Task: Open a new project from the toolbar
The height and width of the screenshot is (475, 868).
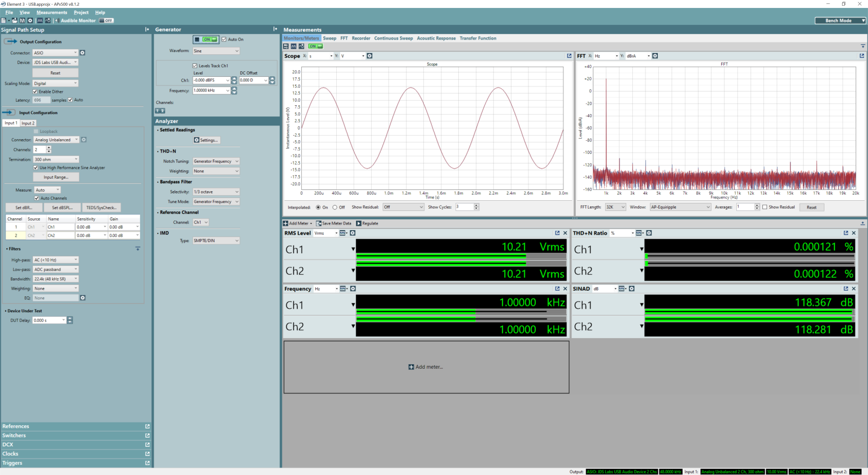Action: point(4,20)
